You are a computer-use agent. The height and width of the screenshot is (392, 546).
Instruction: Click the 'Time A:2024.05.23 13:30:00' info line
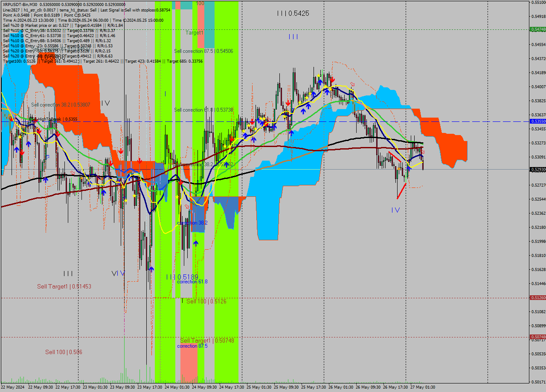pyautogui.click(x=83, y=20)
